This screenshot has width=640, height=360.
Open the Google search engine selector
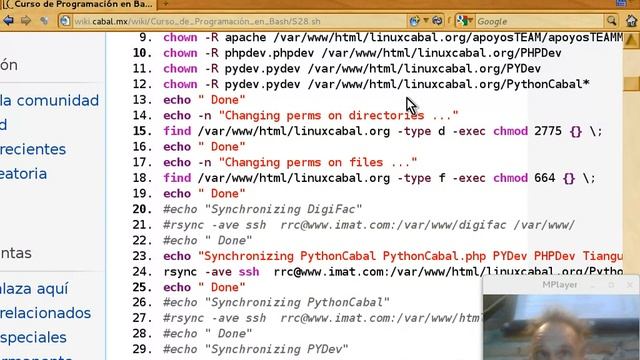tap(464, 21)
